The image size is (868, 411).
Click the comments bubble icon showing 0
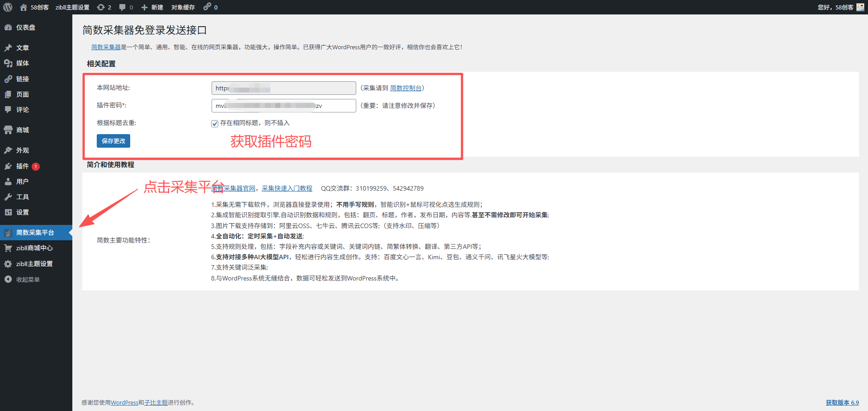pos(125,7)
